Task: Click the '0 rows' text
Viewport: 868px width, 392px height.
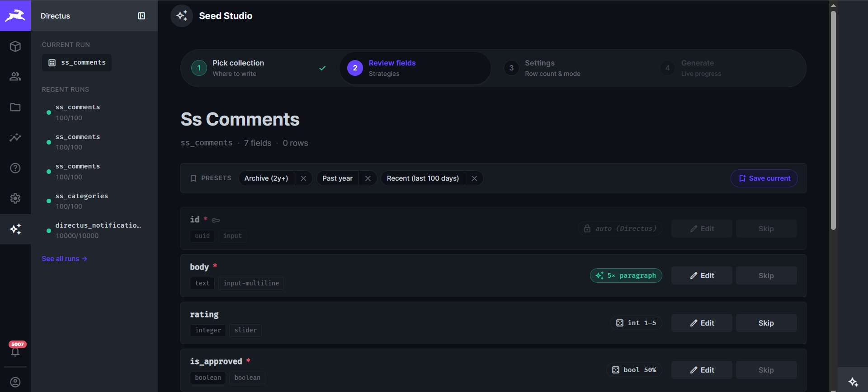Action: 295,143
